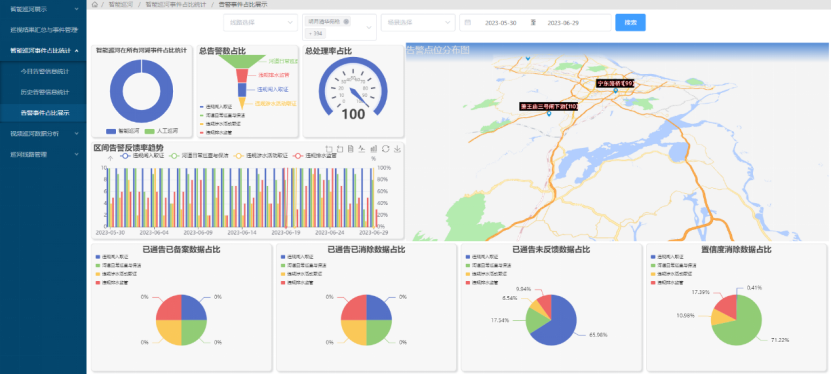Toggle red legend item in the funnel chart card
Viewport: 831px width, 375px height.
pyautogui.click(x=217, y=132)
